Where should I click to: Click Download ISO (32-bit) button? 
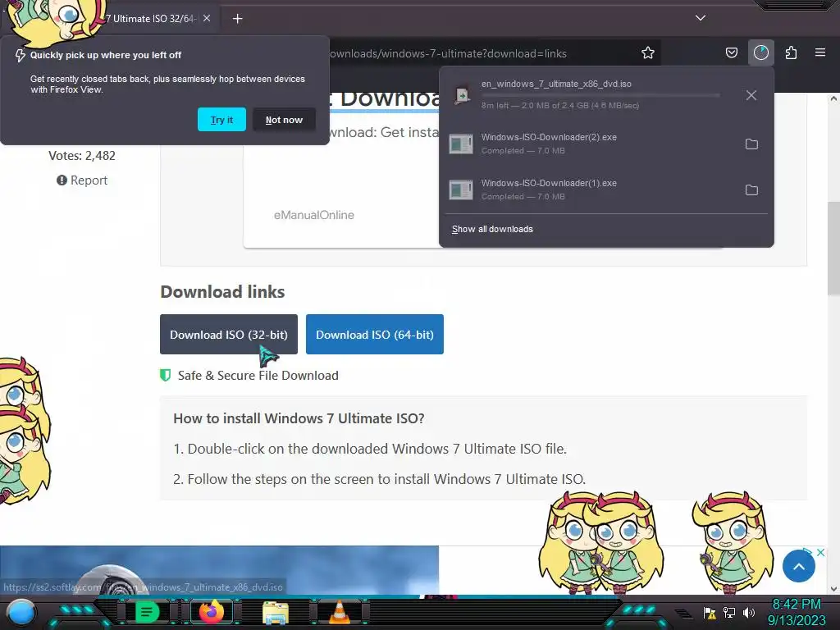pyautogui.click(x=229, y=335)
